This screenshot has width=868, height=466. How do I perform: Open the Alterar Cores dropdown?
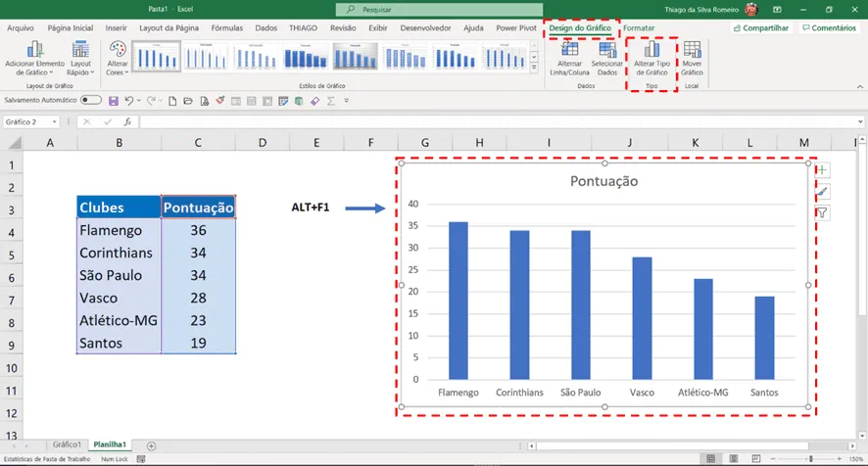coord(118,58)
